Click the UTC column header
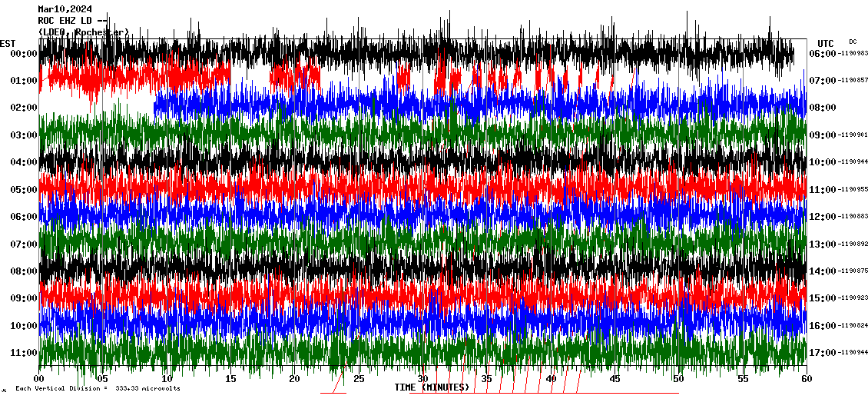Viewport: 868px width, 399px height. coord(825,43)
